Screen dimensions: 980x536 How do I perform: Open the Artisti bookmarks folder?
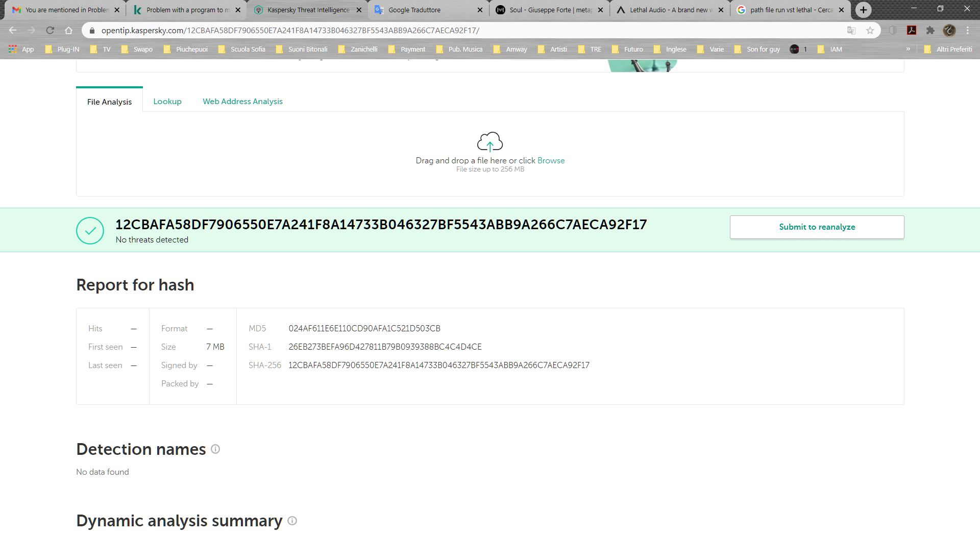552,49
